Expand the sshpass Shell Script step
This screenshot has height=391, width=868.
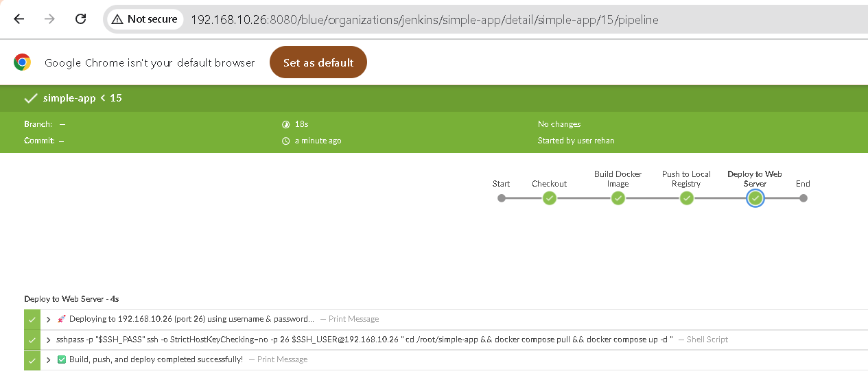click(49, 340)
